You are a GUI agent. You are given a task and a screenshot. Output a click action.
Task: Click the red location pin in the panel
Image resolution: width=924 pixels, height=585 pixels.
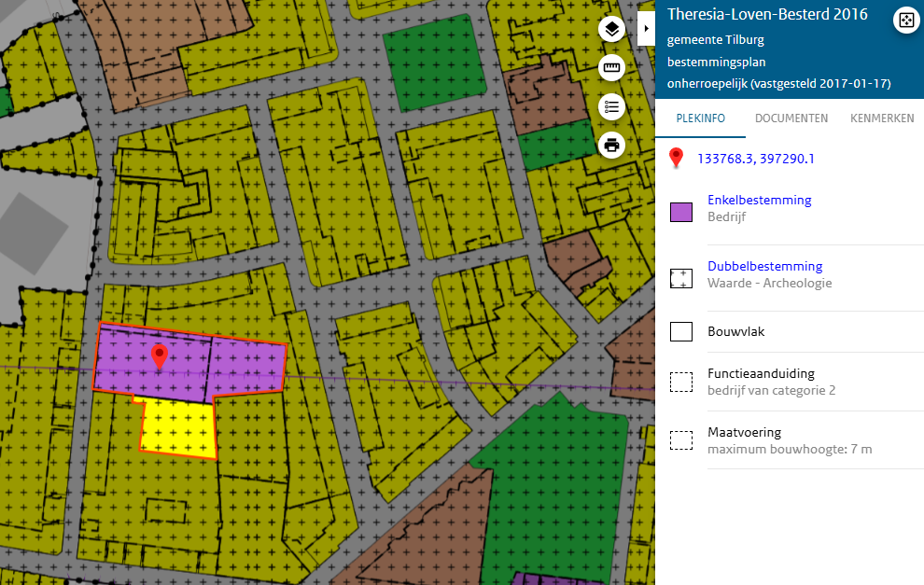(676, 158)
